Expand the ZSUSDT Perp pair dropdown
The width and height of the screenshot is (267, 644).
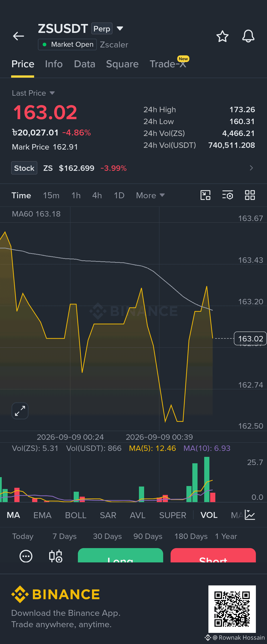pos(120,28)
